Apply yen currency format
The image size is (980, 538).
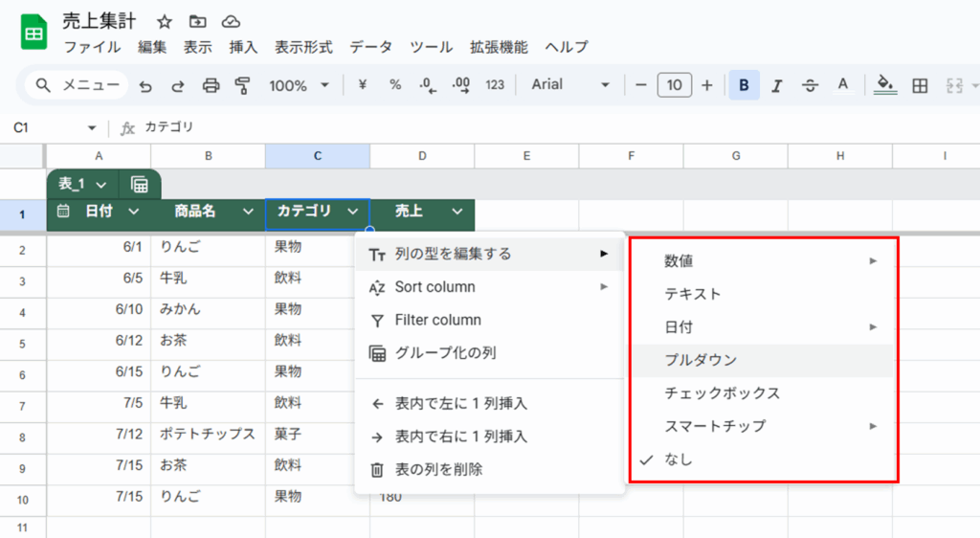click(x=363, y=85)
